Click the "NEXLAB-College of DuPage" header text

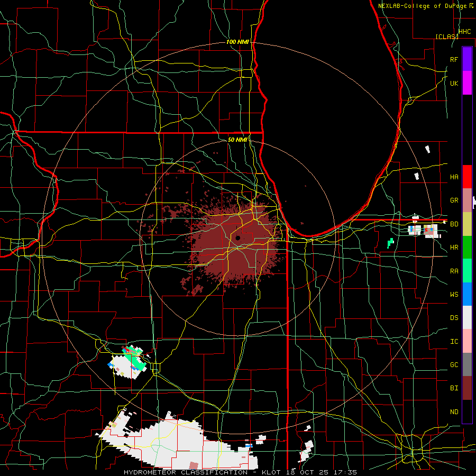tap(423, 6)
